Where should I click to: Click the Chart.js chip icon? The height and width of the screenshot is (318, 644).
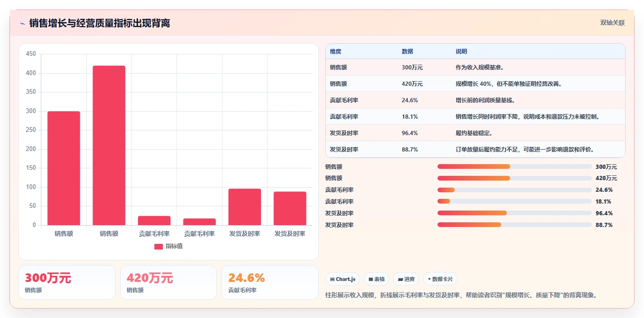coord(332,279)
